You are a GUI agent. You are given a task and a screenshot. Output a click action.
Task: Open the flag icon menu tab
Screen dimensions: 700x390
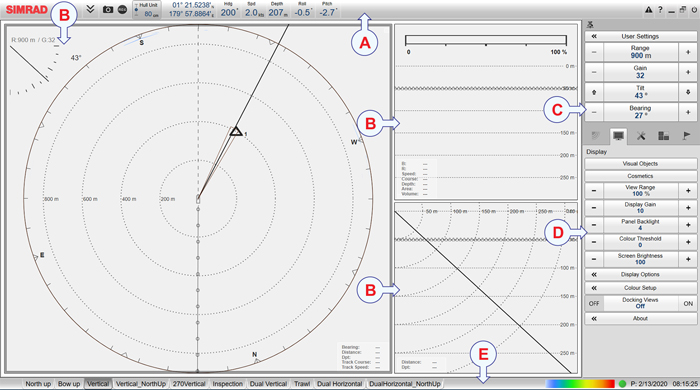[687, 136]
